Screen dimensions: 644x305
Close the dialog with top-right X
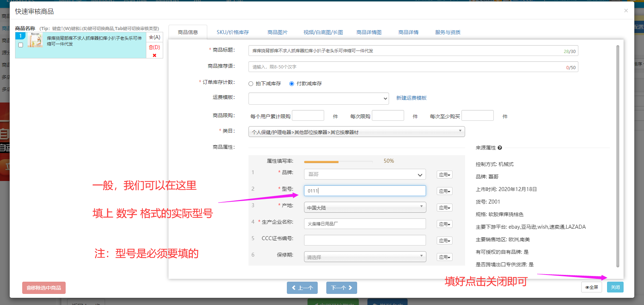pyautogui.click(x=626, y=11)
